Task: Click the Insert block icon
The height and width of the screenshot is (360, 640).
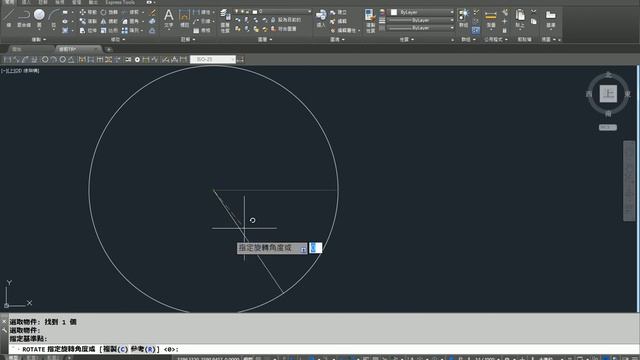Action: pos(321,18)
